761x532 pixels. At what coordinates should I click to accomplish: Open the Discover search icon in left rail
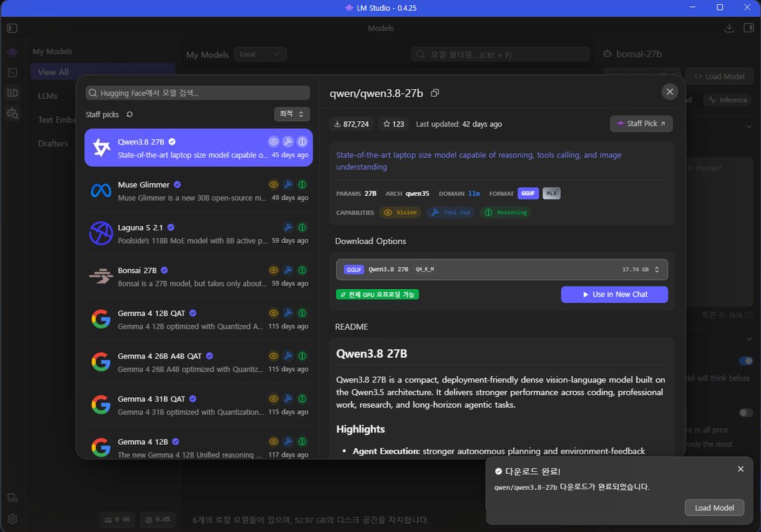pos(12,113)
